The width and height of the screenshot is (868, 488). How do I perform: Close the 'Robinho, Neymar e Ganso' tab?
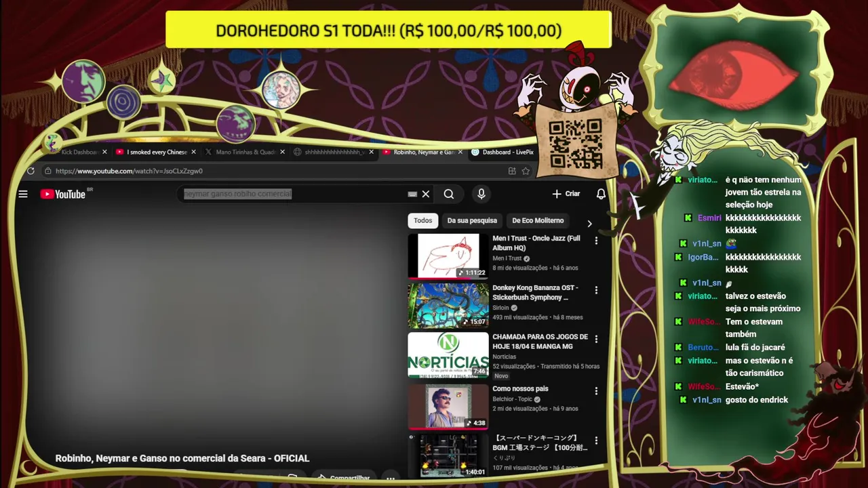pos(460,152)
